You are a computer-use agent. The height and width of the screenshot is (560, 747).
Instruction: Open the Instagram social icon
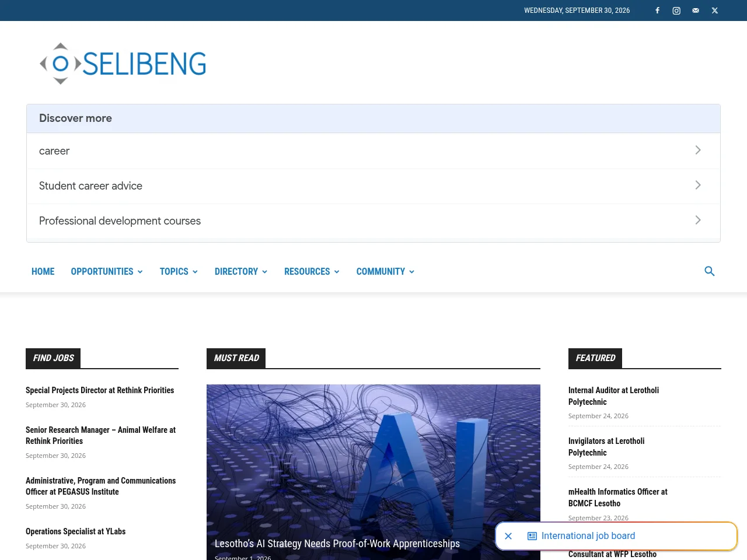click(676, 10)
